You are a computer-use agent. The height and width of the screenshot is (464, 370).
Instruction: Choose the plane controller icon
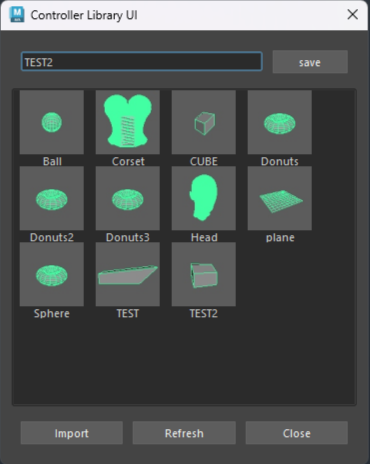[280, 198]
